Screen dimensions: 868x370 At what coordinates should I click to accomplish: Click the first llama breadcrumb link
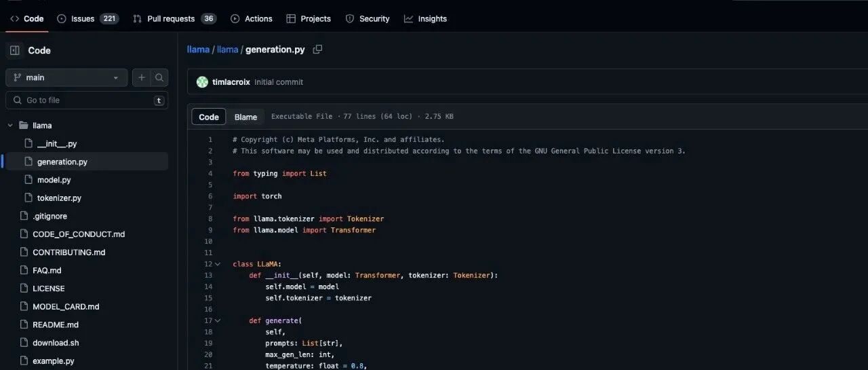click(198, 50)
